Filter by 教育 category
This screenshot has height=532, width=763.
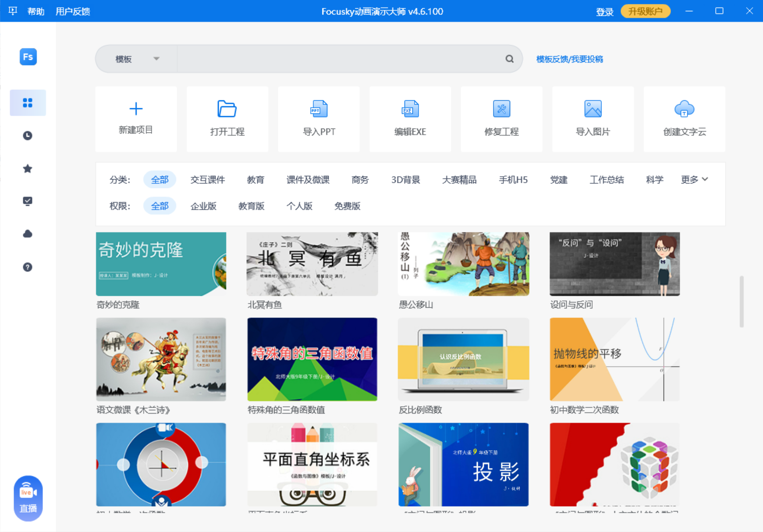256,180
